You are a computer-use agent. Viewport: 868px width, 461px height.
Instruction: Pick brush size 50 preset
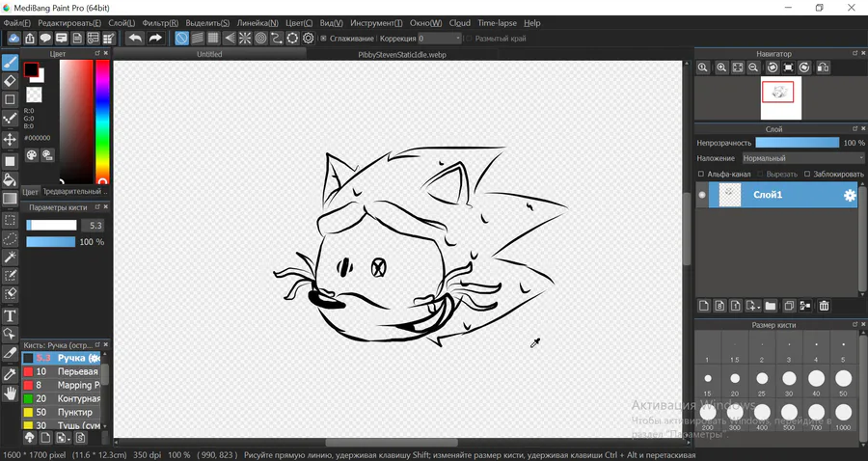pyautogui.click(x=843, y=381)
